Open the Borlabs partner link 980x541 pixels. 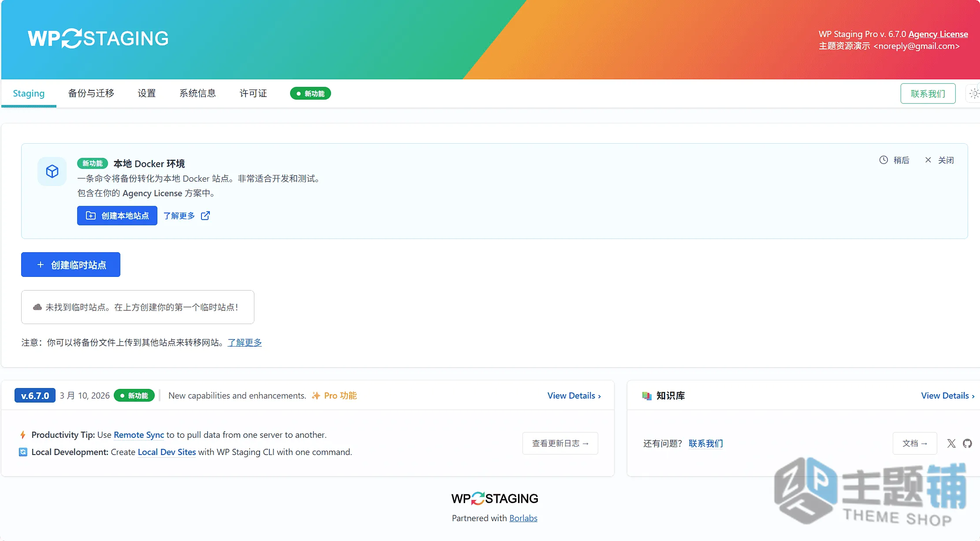[523, 518]
